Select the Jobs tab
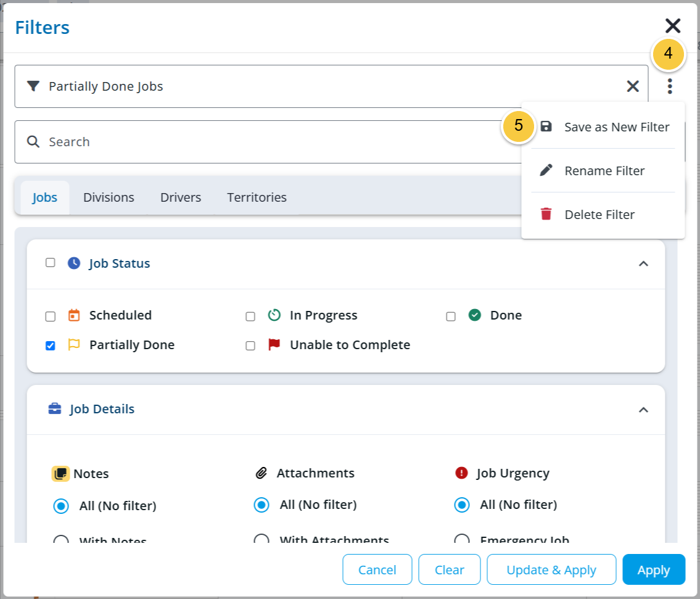 (x=44, y=197)
